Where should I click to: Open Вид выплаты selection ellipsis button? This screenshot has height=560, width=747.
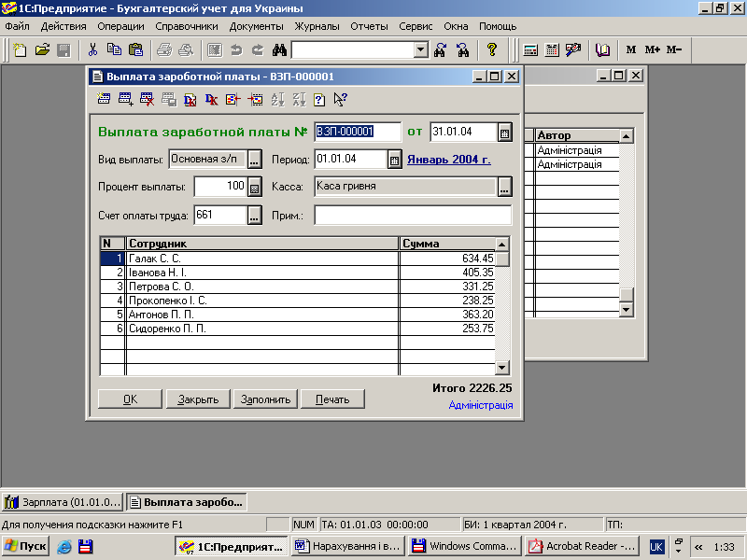(254, 160)
